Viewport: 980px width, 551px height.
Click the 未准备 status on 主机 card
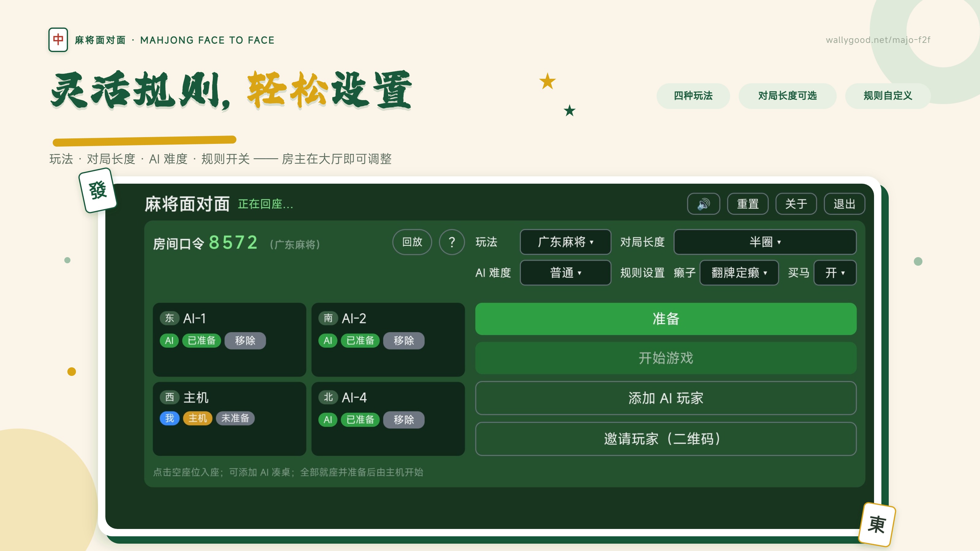235,418
